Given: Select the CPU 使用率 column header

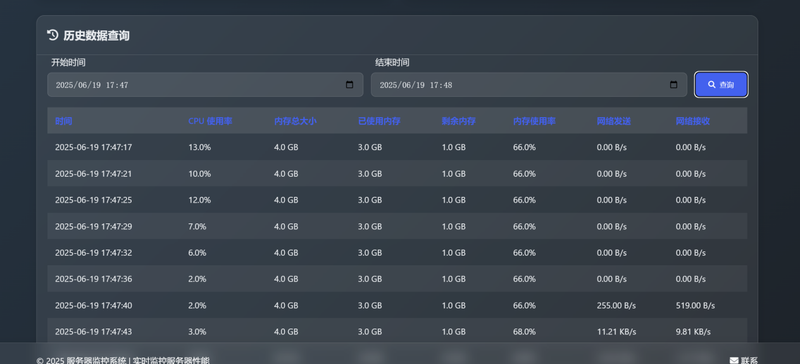Looking at the screenshot, I should coord(210,121).
